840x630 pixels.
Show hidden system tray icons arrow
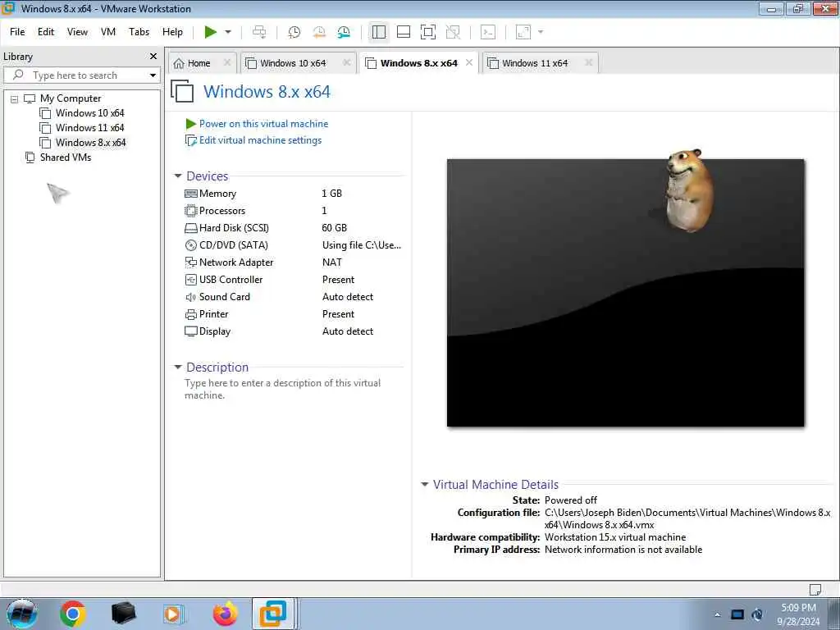(717, 614)
